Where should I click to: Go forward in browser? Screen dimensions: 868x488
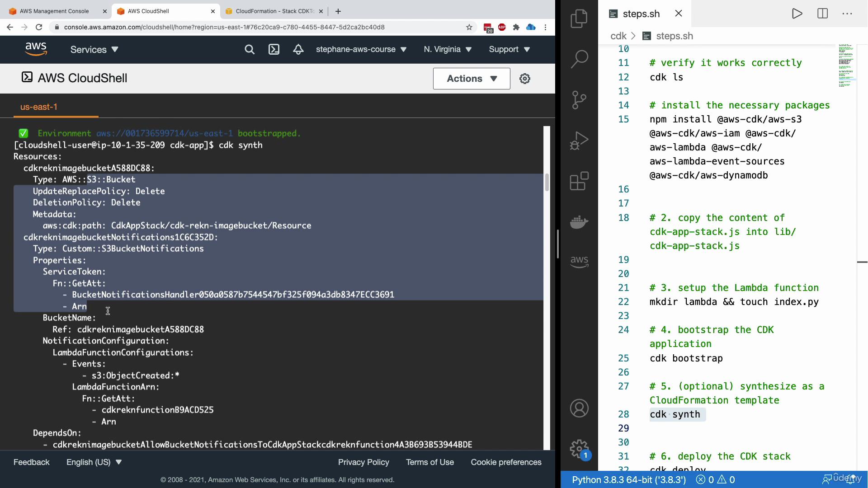[x=24, y=27]
